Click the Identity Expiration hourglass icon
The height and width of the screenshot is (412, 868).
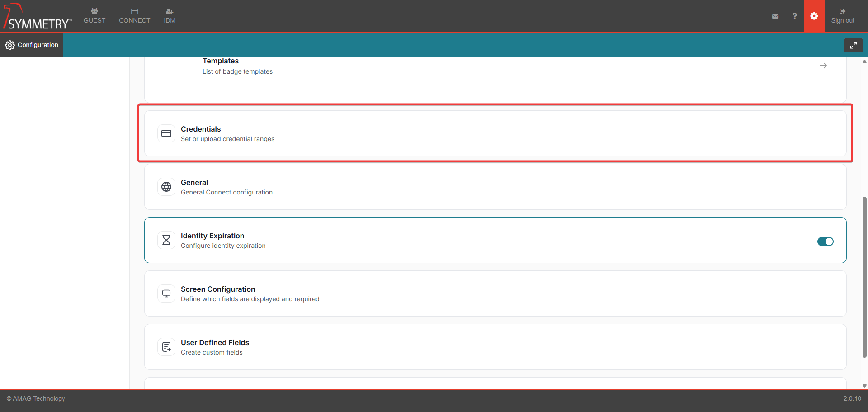[x=166, y=240]
